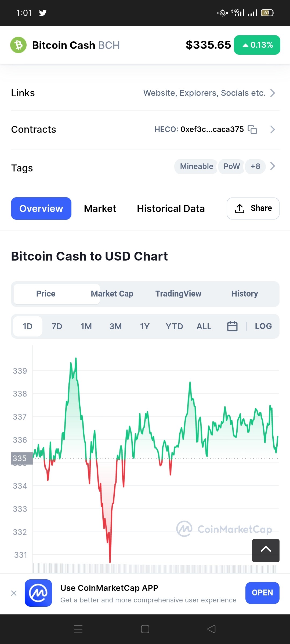Dismiss the CoinMarketCap app banner
This screenshot has height=644, width=290.
pos(14,593)
